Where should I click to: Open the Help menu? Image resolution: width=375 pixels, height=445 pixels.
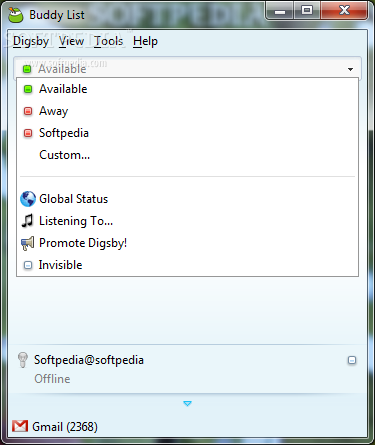[145, 41]
